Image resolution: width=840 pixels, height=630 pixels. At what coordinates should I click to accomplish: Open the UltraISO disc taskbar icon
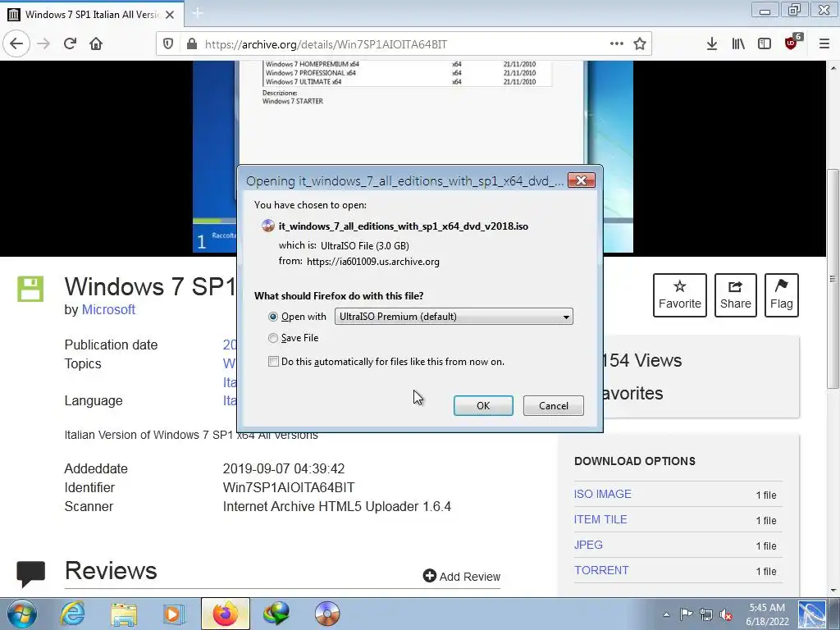pyautogui.click(x=327, y=614)
